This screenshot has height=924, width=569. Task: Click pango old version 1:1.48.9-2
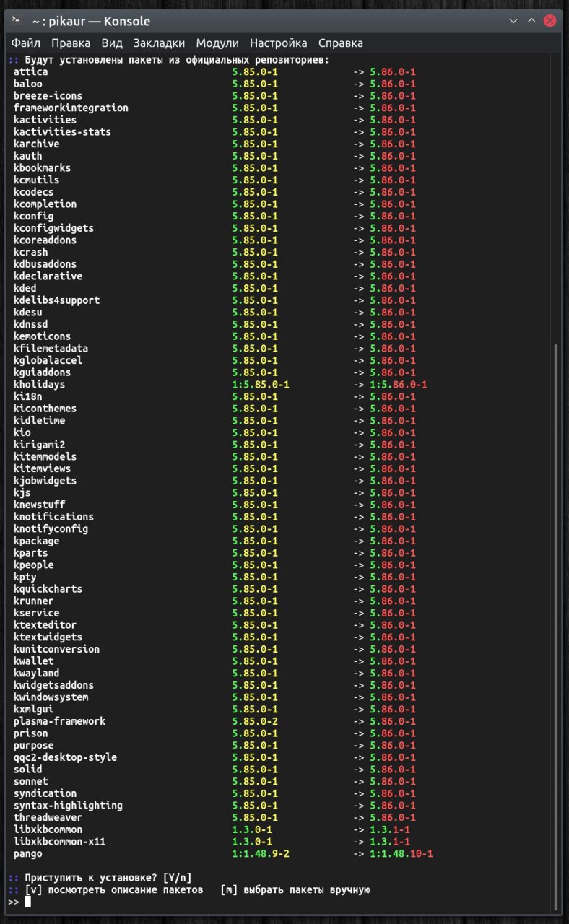(x=261, y=854)
